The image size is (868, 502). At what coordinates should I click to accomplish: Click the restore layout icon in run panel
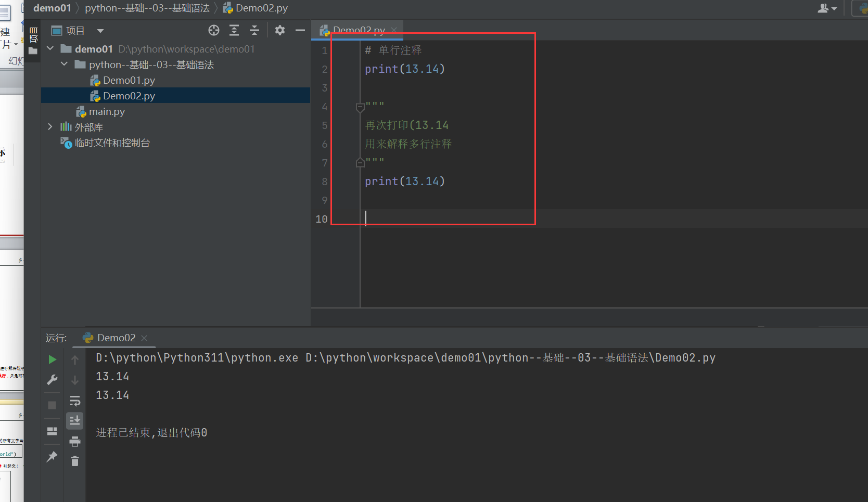pos(52,431)
